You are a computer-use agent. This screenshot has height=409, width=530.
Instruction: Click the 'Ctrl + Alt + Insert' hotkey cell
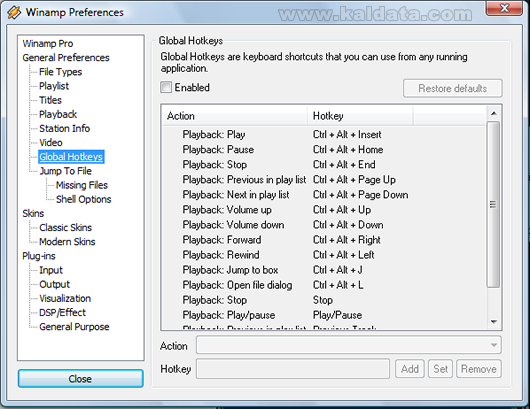pyautogui.click(x=347, y=135)
